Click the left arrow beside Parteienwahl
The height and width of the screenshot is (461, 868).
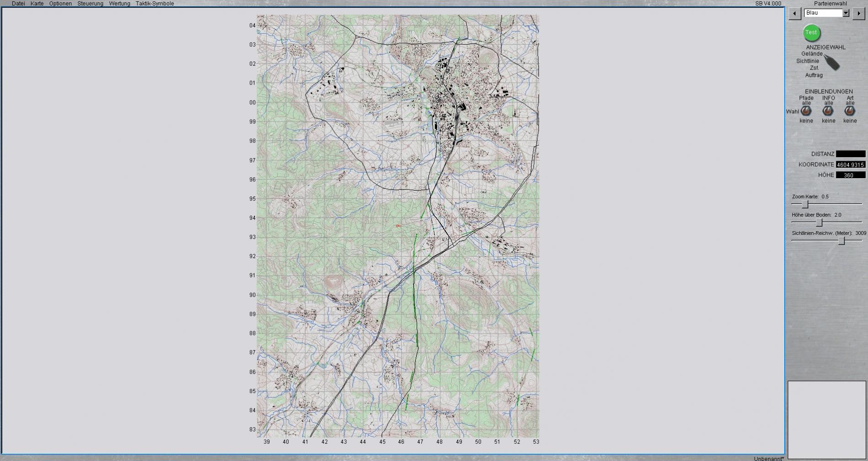(x=795, y=14)
